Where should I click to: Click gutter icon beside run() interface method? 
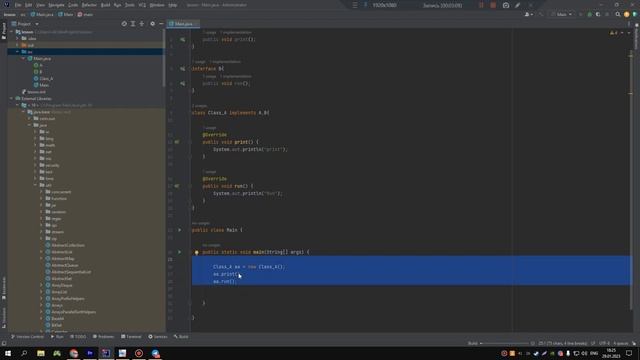click(x=182, y=83)
